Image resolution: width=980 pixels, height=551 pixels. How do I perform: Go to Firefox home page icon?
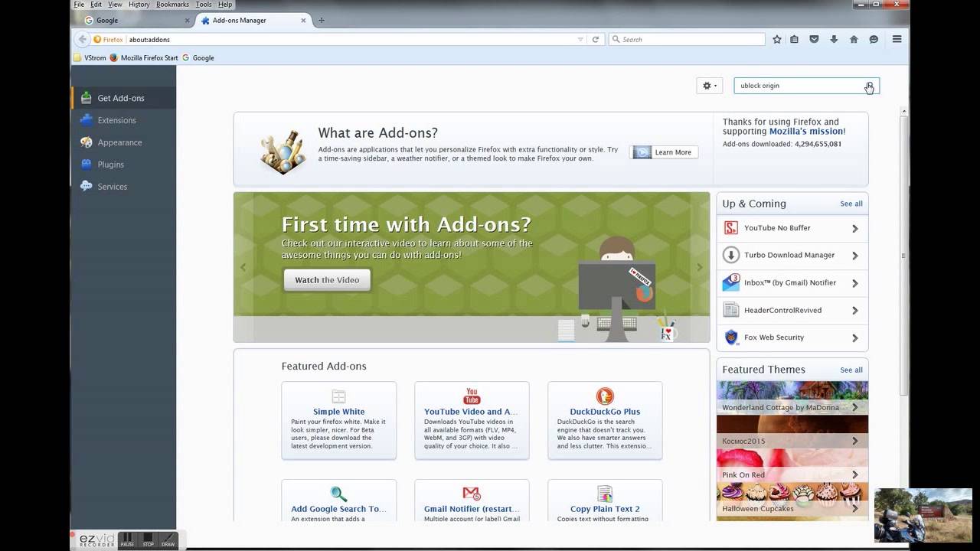tap(854, 39)
